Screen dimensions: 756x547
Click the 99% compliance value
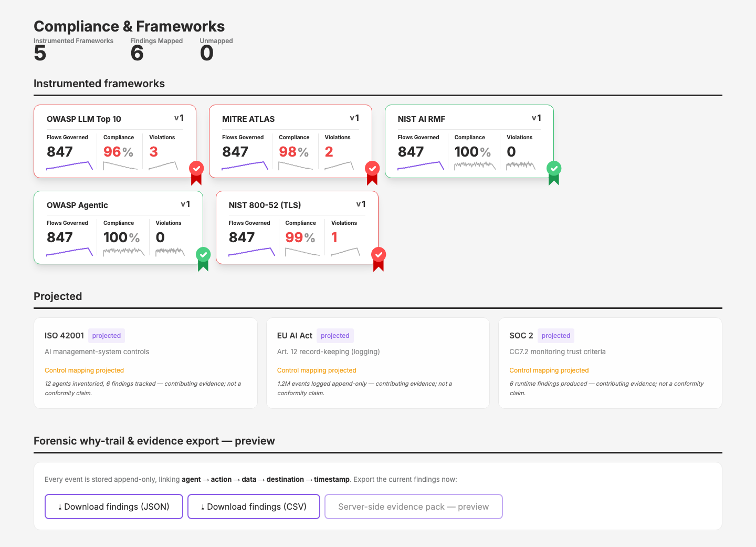point(300,238)
